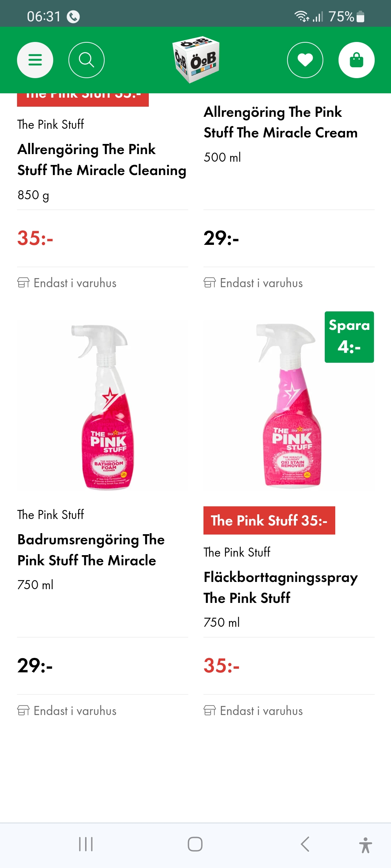Open the accessibility shortcut icon

pyautogui.click(x=365, y=845)
